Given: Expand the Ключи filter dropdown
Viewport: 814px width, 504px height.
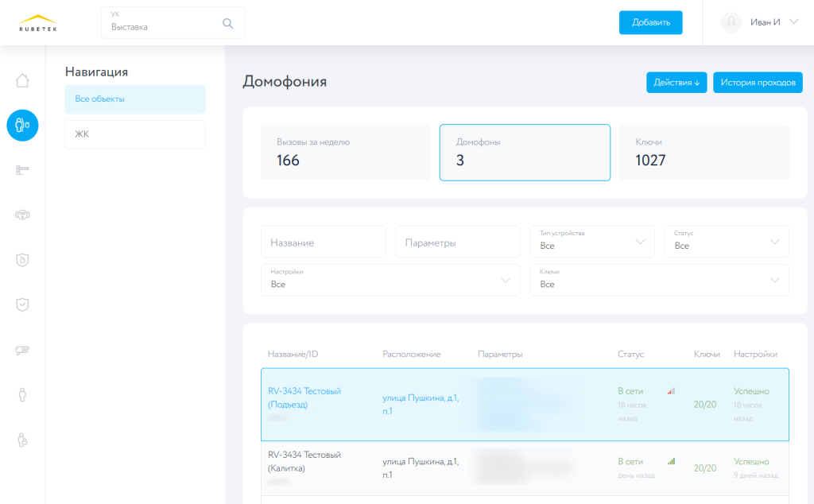Looking at the screenshot, I should click(660, 280).
